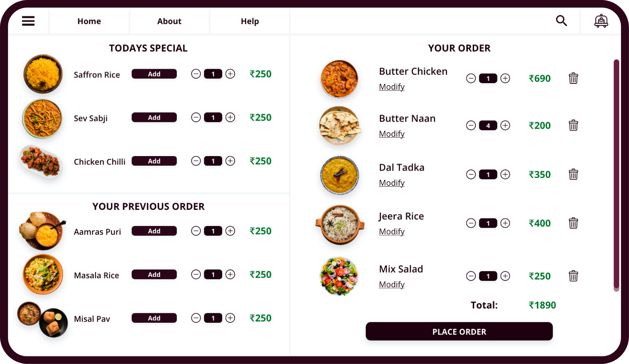The width and height of the screenshot is (629, 364).
Task: Open the hamburger menu
Action: click(28, 21)
